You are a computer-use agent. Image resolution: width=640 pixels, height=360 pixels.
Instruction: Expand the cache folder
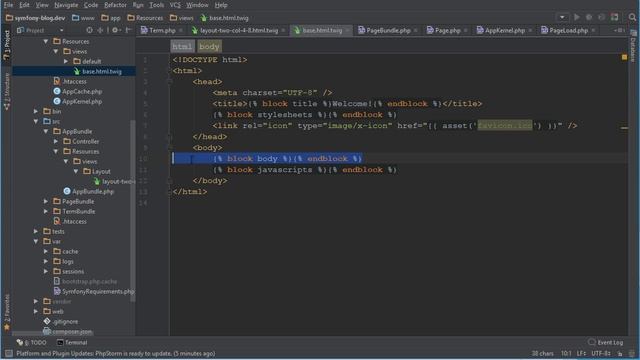click(46, 251)
